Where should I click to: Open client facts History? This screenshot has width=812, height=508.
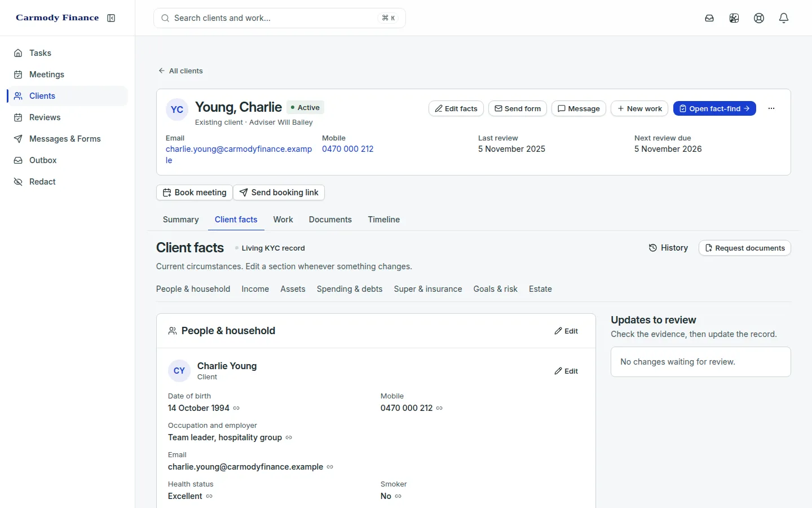668,248
